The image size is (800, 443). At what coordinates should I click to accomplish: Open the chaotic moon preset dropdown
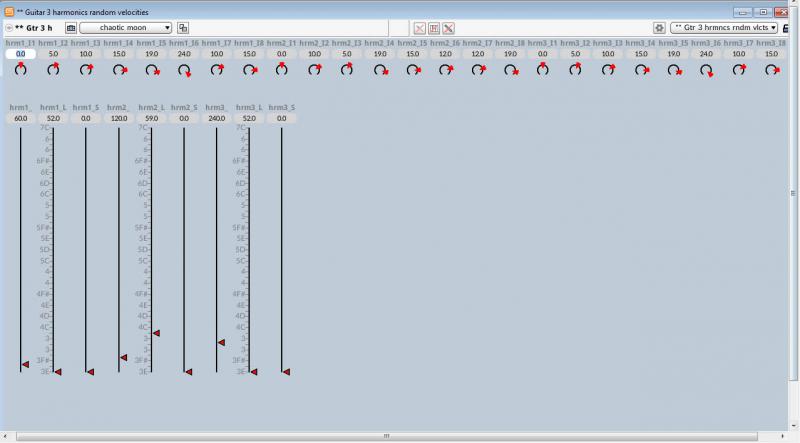coord(126,28)
